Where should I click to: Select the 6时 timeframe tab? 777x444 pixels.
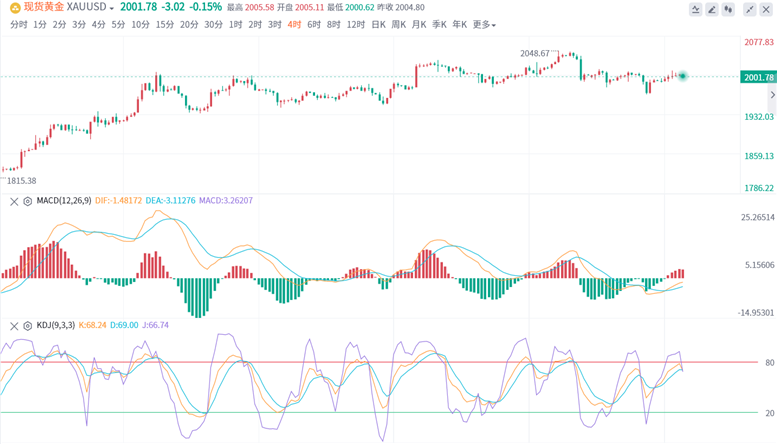coord(314,24)
